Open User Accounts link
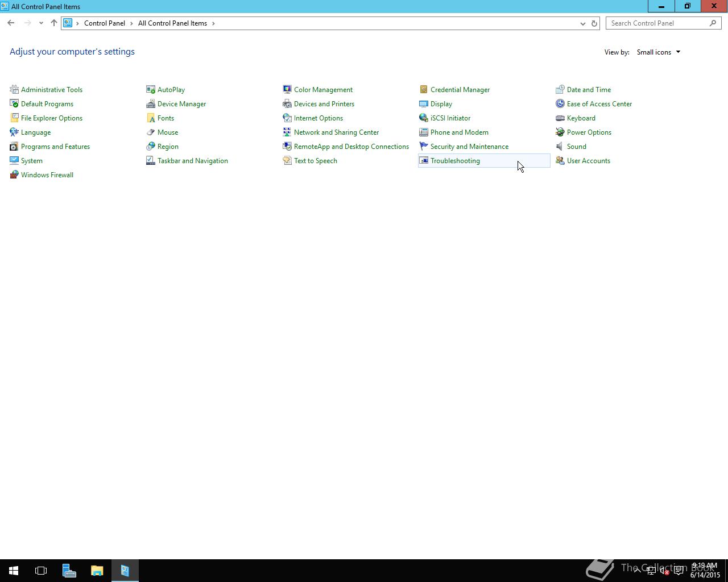The image size is (728, 582). 589,161
